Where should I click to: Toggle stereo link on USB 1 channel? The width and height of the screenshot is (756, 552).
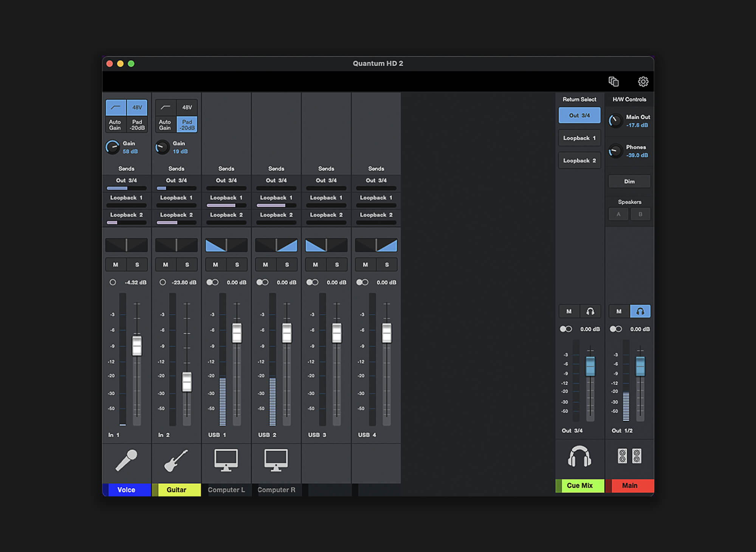212,282
